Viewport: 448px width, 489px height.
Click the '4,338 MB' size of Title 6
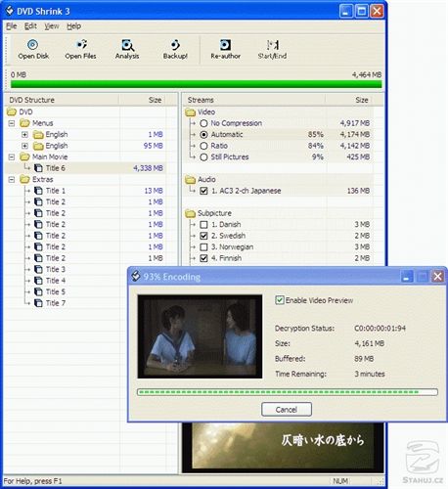[x=148, y=168]
